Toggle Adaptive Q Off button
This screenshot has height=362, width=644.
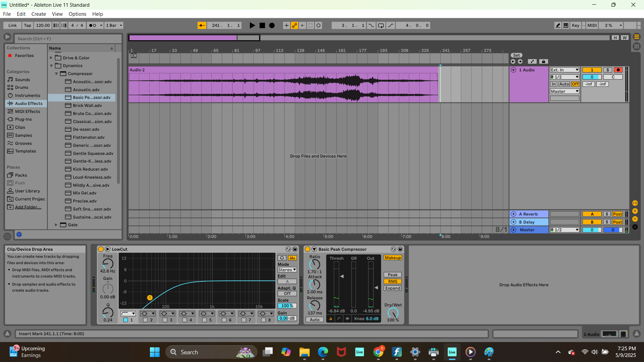287,294
